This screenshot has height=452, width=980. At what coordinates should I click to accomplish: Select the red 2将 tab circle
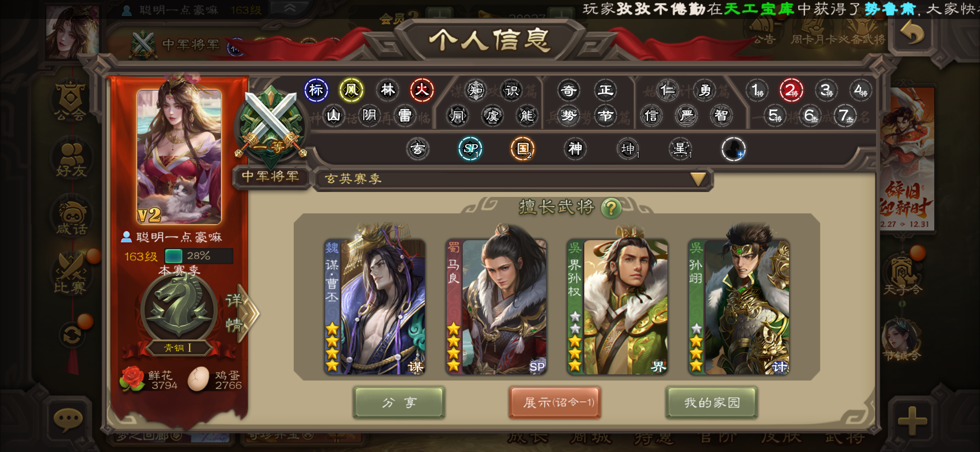point(791,90)
